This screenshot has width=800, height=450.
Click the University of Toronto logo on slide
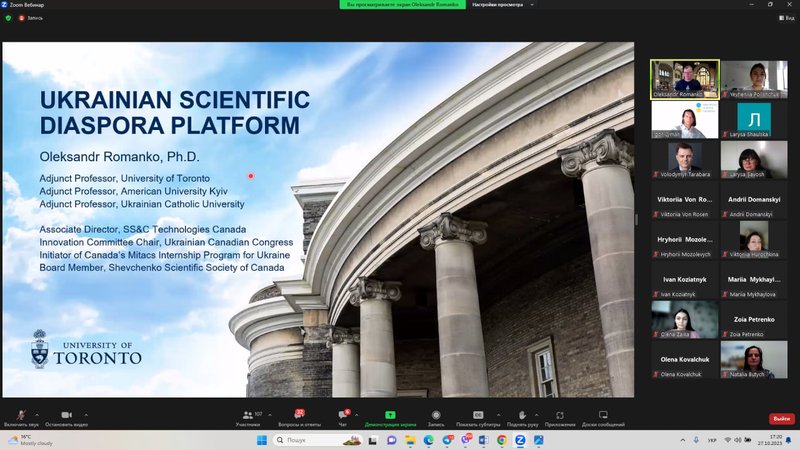point(86,349)
